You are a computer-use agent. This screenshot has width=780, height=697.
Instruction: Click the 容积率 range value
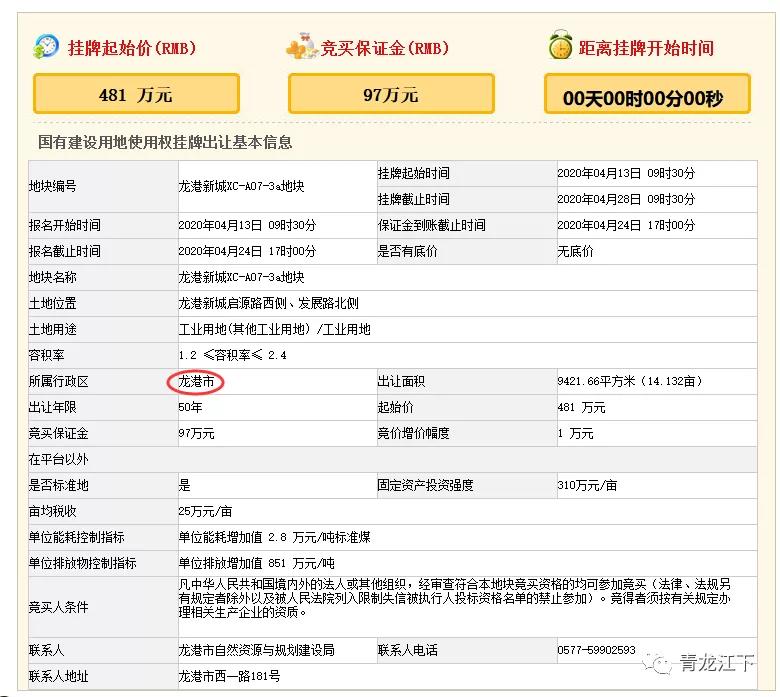[232, 355]
